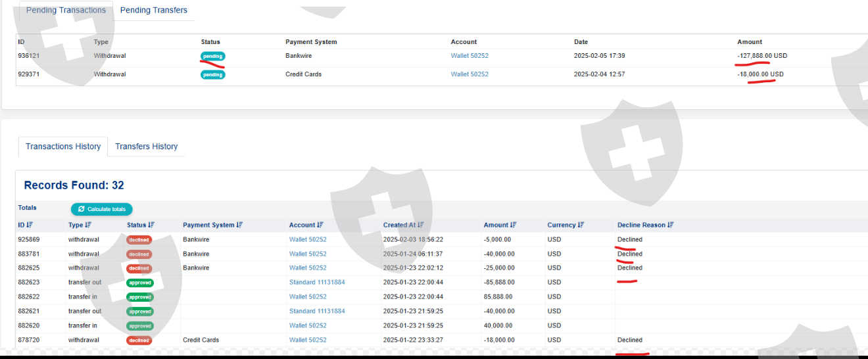Select the Transactions History tab

[63, 146]
